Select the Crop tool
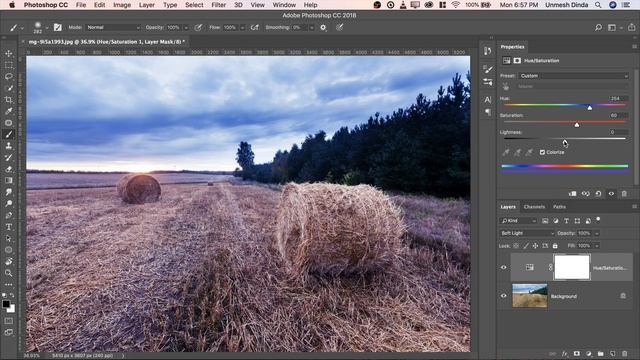Screen dimensions: 640x360 click(x=9, y=100)
